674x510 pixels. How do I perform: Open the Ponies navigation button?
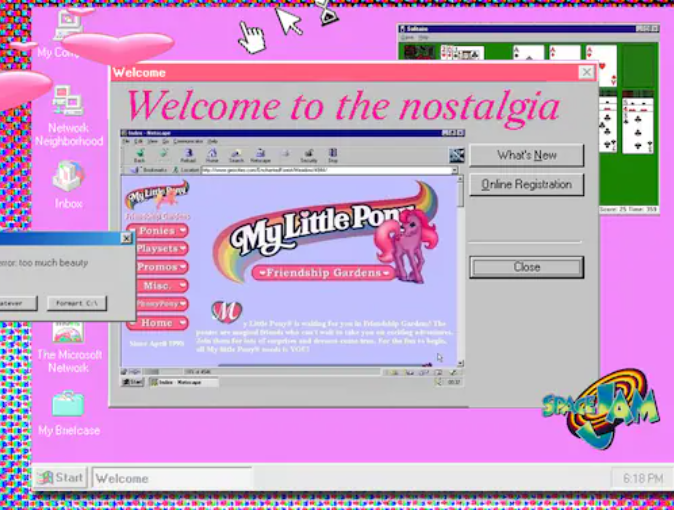(x=157, y=230)
